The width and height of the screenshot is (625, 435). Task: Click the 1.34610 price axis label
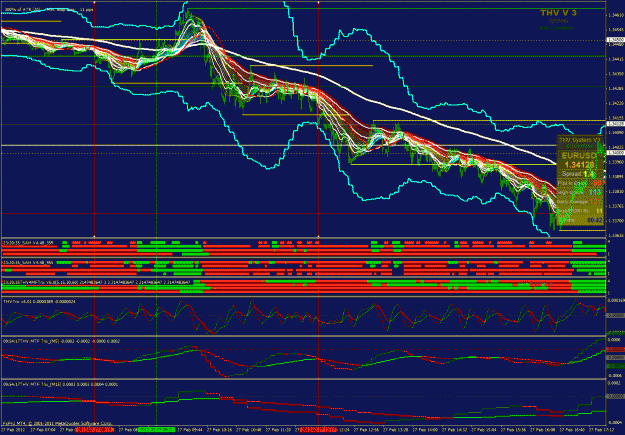pos(616,15)
